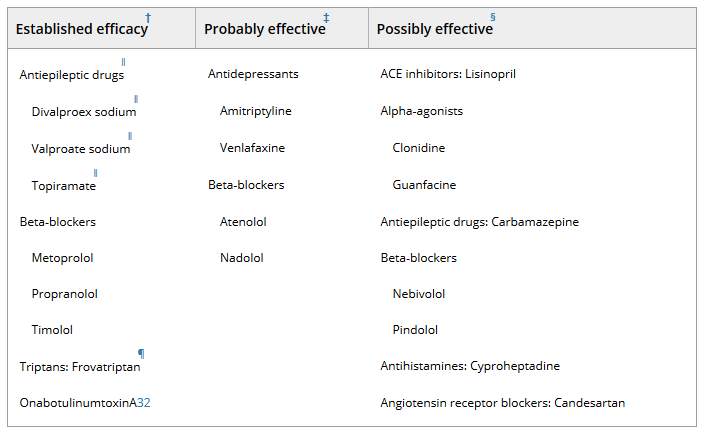Click the pilcrow footnote after Frovatriptan

[x=141, y=354]
